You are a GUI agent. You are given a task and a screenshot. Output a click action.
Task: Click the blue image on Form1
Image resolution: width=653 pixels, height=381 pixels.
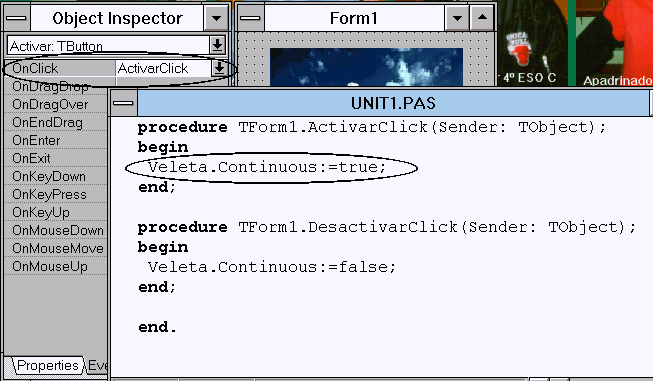[366, 67]
